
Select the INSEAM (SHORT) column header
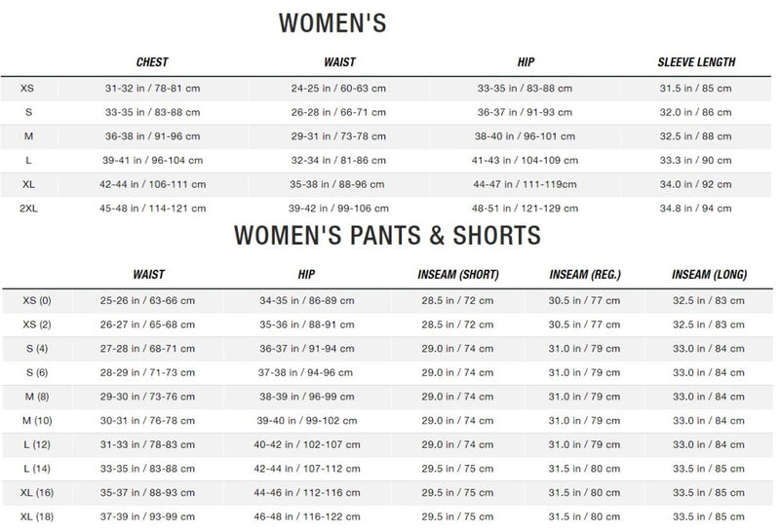pos(458,275)
